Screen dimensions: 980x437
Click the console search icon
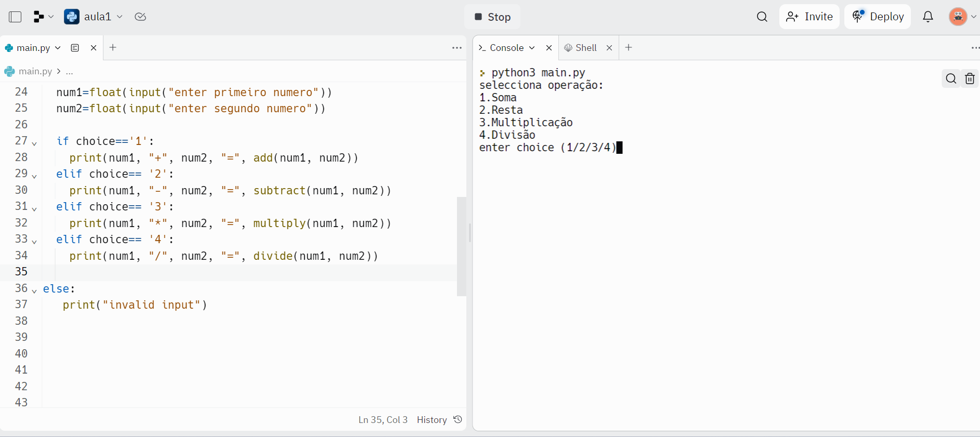pyautogui.click(x=951, y=78)
